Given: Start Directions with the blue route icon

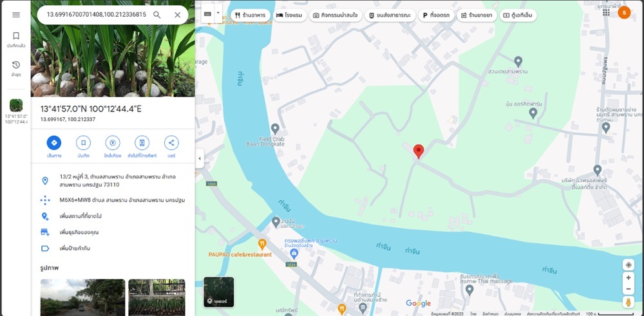Looking at the screenshot, I should (x=54, y=143).
